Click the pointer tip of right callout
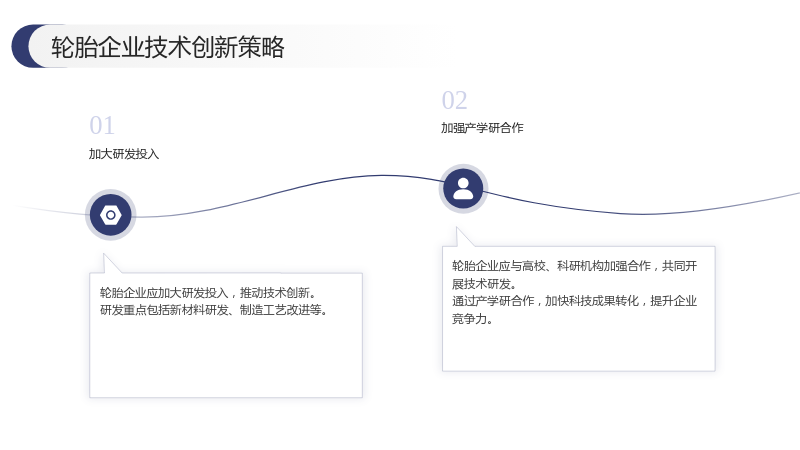The image size is (800, 450). click(x=457, y=229)
